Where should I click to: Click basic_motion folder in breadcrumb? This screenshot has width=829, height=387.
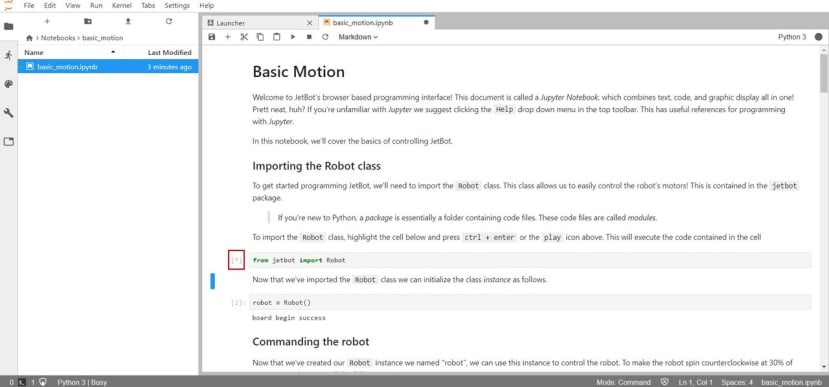click(x=103, y=38)
